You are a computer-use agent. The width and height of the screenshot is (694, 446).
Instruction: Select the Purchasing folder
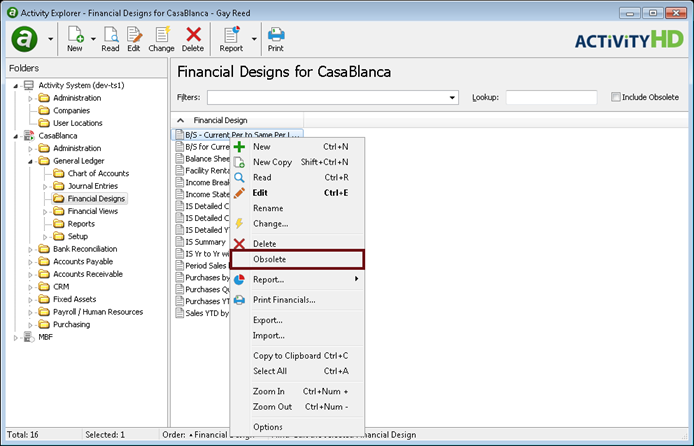point(71,324)
